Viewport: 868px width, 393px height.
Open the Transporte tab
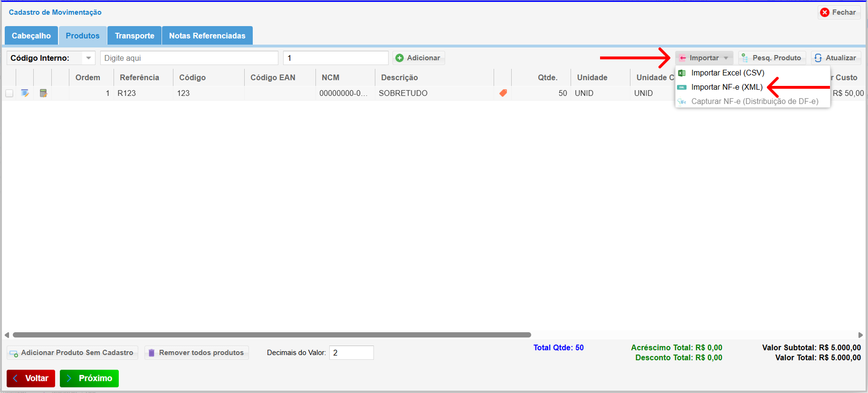point(134,36)
